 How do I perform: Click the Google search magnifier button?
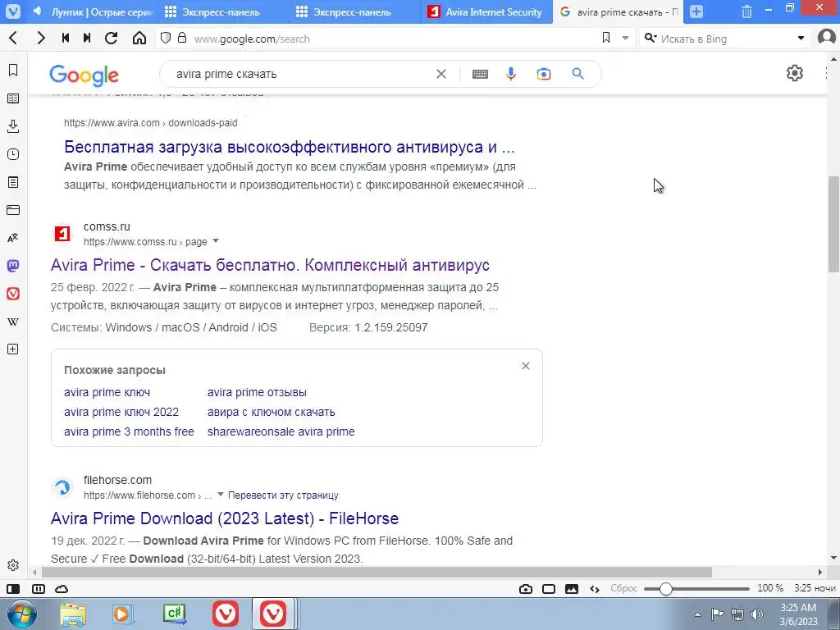(x=577, y=74)
